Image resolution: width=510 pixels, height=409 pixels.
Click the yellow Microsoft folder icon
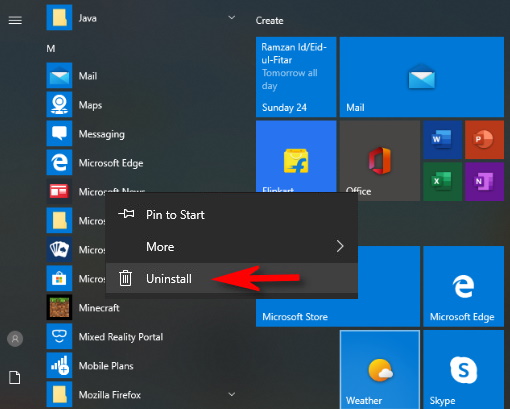(x=59, y=221)
